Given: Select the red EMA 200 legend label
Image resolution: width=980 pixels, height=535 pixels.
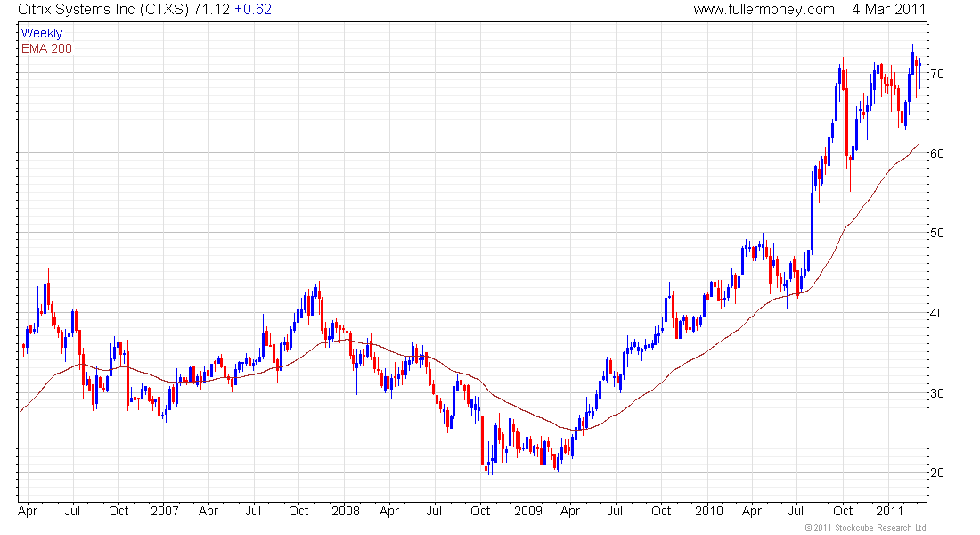Looking at the screenshot, I should pos(47,49).
